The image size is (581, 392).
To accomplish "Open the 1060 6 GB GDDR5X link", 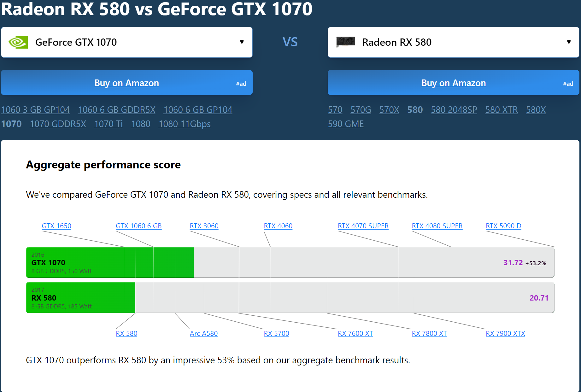I will pyautogui.click(x=117, y=110).
